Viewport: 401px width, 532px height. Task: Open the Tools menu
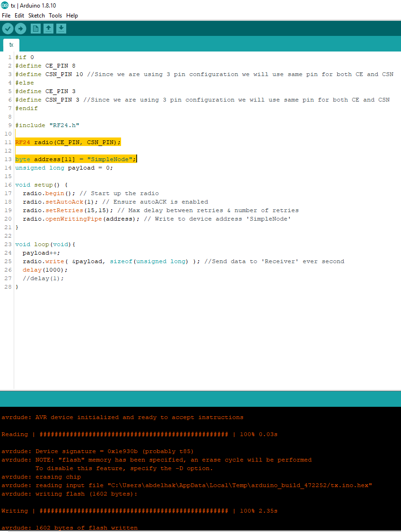[55, 16]
